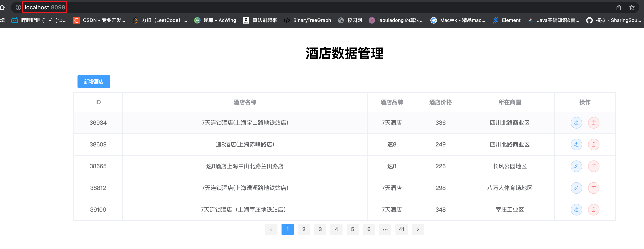Click the localhost:8099 address field
The height and width of the screenshot is (249, 644).
(x=45, y=8)
